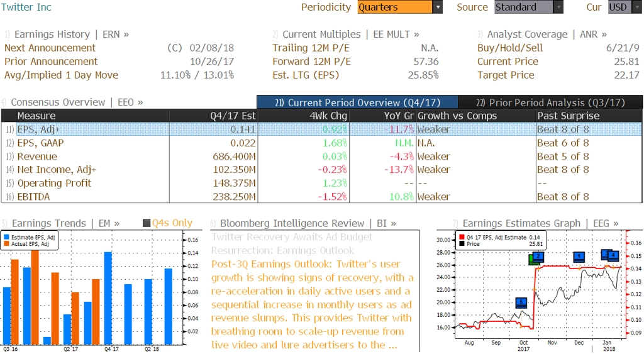Click the Beat 5 of 8 surprise cell
Image resolution: width=644 pixels, height=354 pixels.
click(x=563, y=157)
